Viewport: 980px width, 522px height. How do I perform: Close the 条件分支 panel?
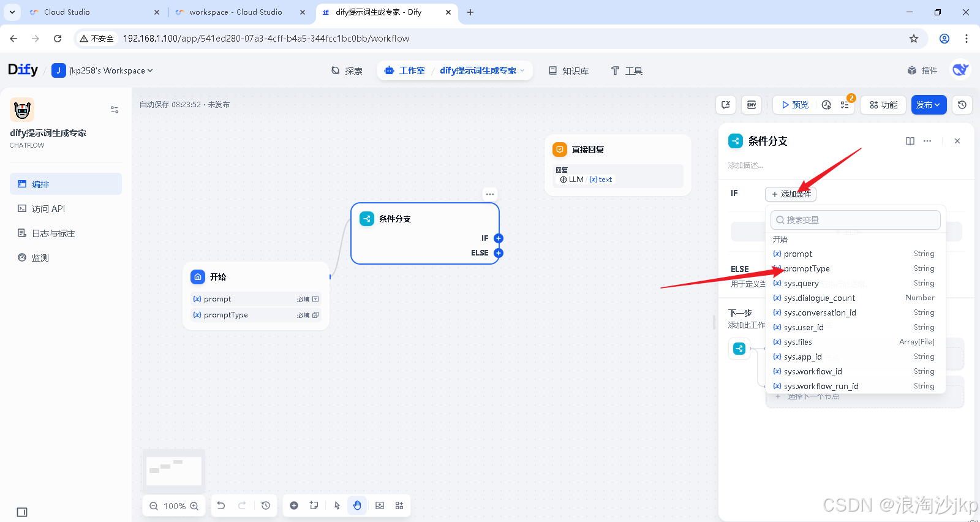coord(957,141)
